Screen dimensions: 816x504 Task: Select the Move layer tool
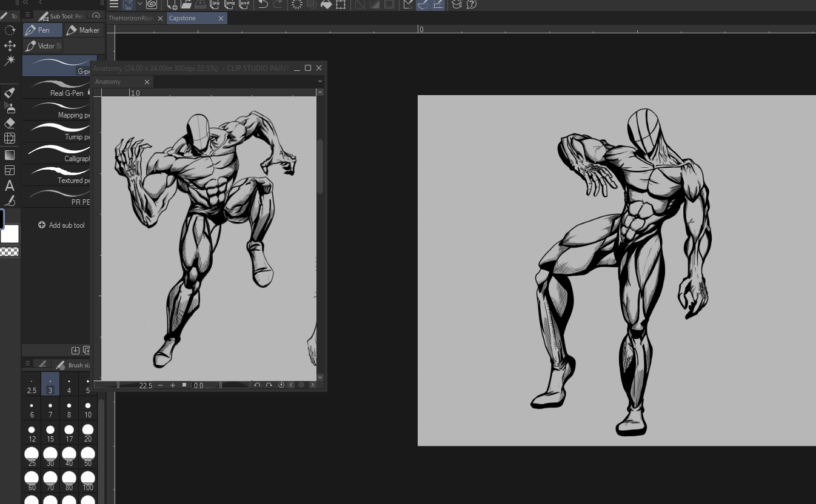coord(10,45)
